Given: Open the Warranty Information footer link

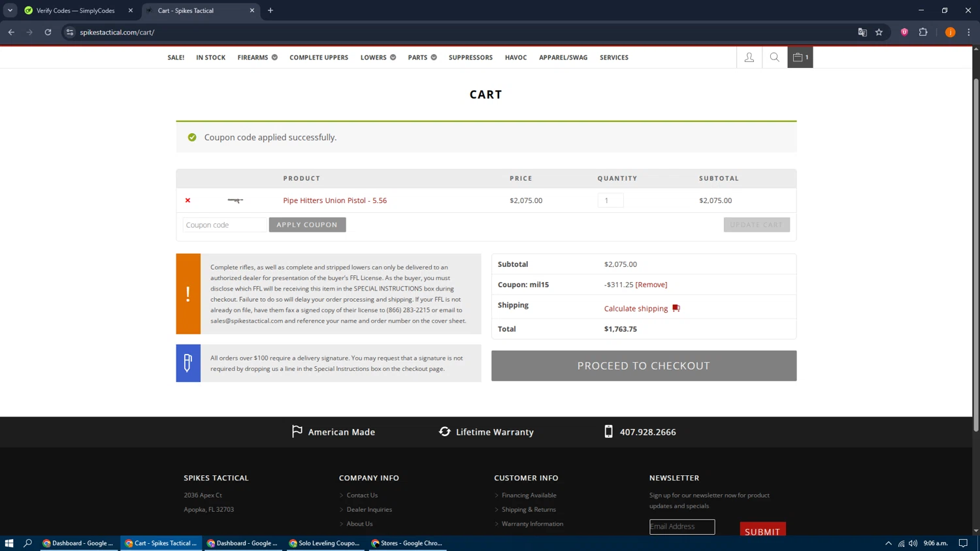Looking at the screenshot, I should click(532, 524).
